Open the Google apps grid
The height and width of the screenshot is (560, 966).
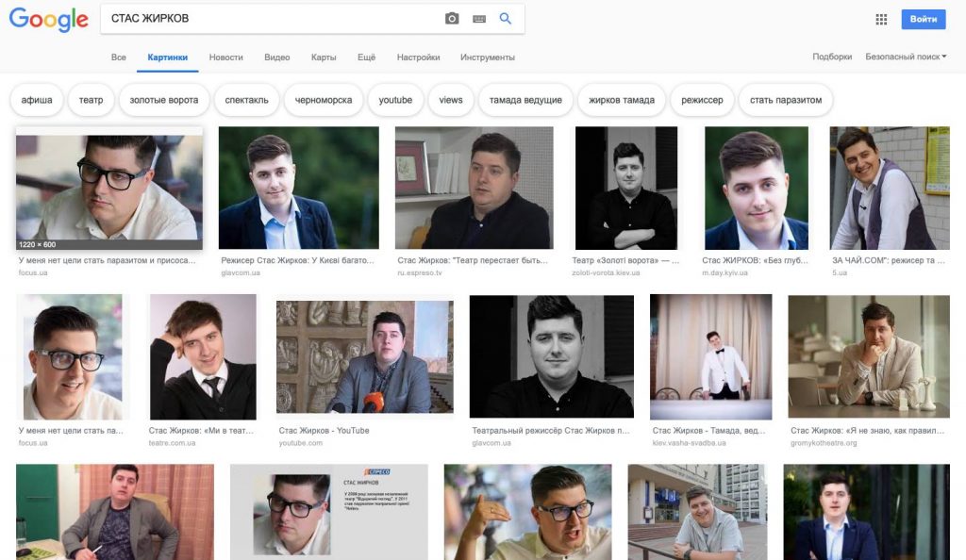[x=881, y=19]
